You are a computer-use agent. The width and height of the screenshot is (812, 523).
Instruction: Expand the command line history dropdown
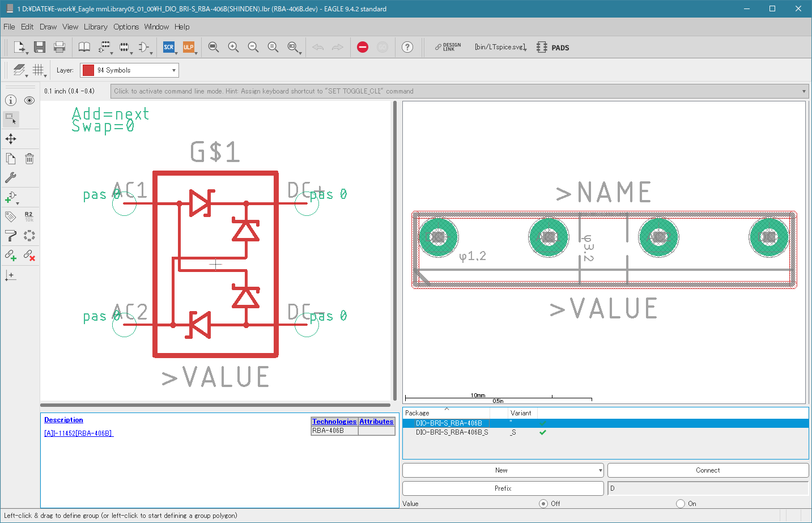804,91
